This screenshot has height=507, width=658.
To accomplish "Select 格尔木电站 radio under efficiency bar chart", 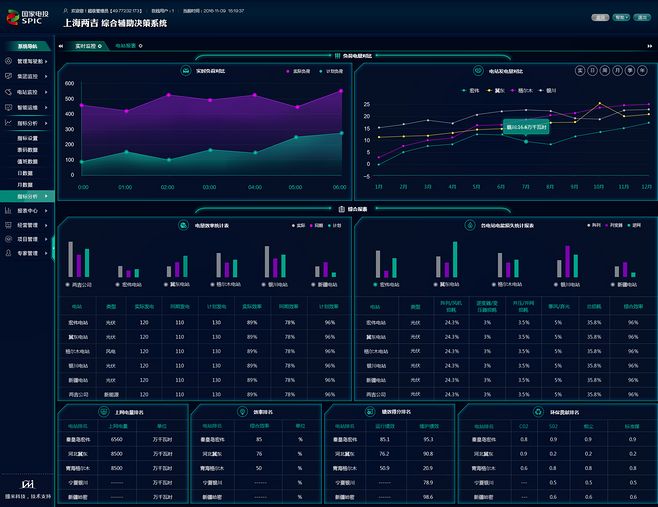I will [213, 285].
